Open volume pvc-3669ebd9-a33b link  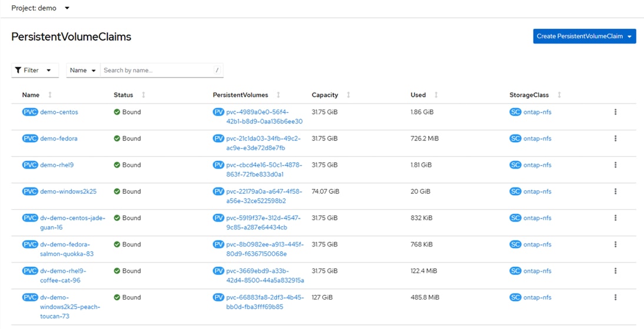pos(265,276)
